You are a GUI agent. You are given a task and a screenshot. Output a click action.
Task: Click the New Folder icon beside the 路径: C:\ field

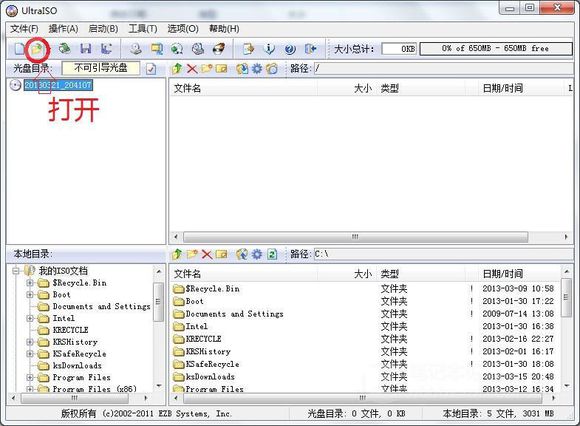192,254
